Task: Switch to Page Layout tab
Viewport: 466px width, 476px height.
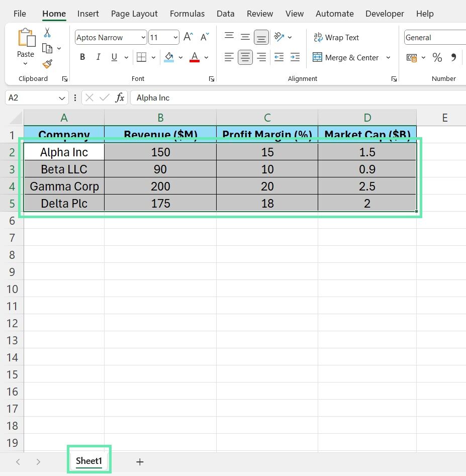Action: [x=134, y=14]
